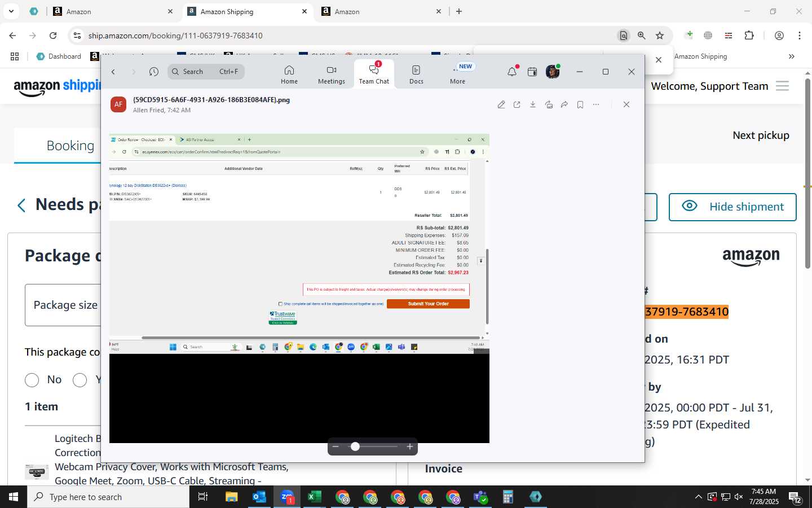Reload the Amazon Shipping page
812x508 pixels.
point(53,36)
